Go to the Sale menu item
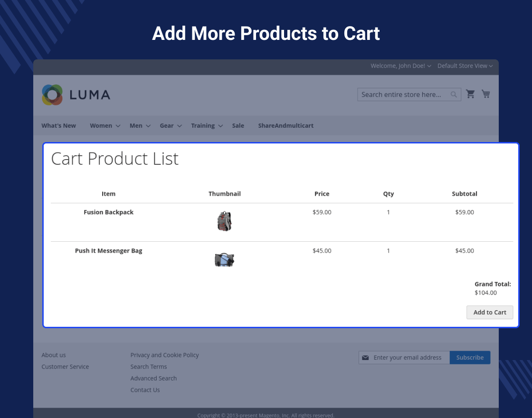This screenshot has height=418, width=532. tap(238, 125)
